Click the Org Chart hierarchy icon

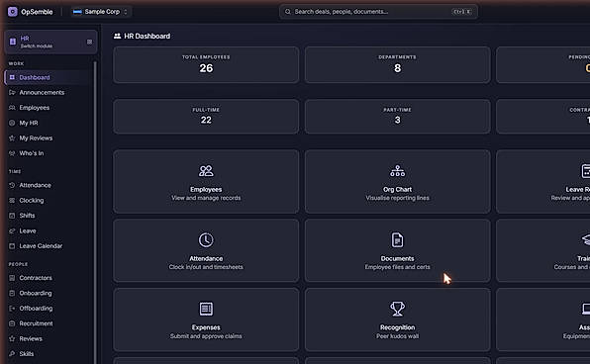[x=397, y=171]
